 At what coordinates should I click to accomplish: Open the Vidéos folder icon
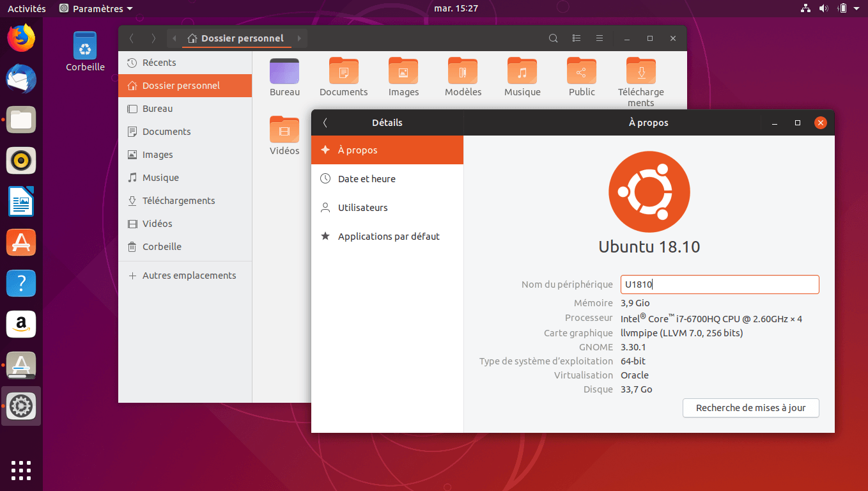point(284,130)
